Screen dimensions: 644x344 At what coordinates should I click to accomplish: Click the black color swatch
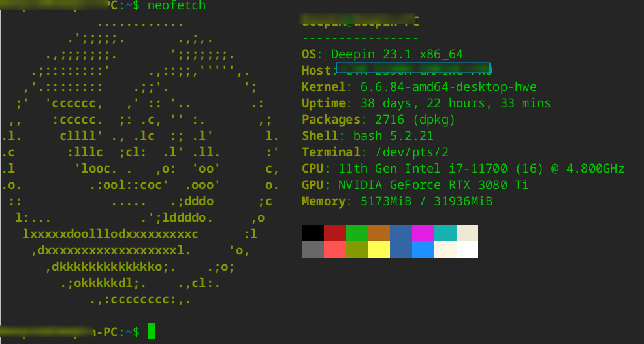coord(313,233)
